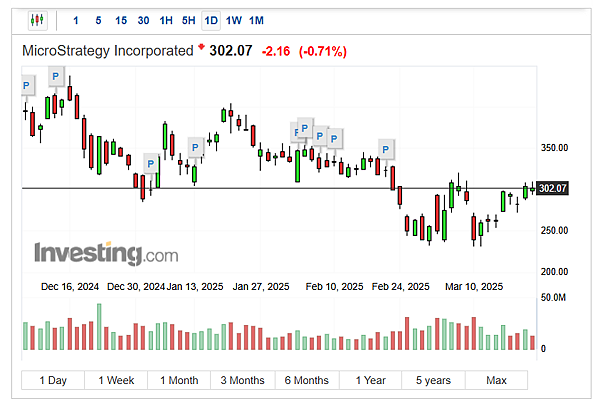This screenshot has width=600, height=409.
Task: Show the 1 Month range
Action: [x=179, y=380]
